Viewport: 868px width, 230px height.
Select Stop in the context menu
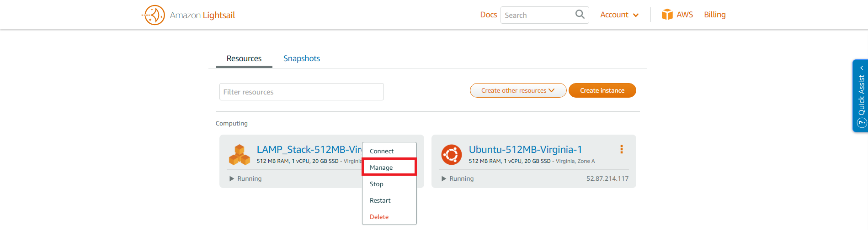pos(389,184)
